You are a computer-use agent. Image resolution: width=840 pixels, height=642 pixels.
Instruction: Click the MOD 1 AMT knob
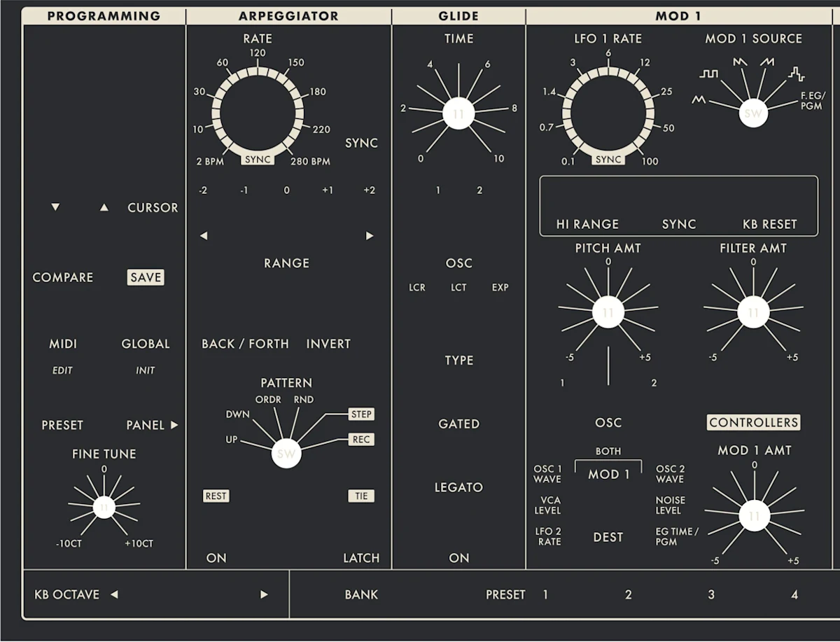coord(753,517)
